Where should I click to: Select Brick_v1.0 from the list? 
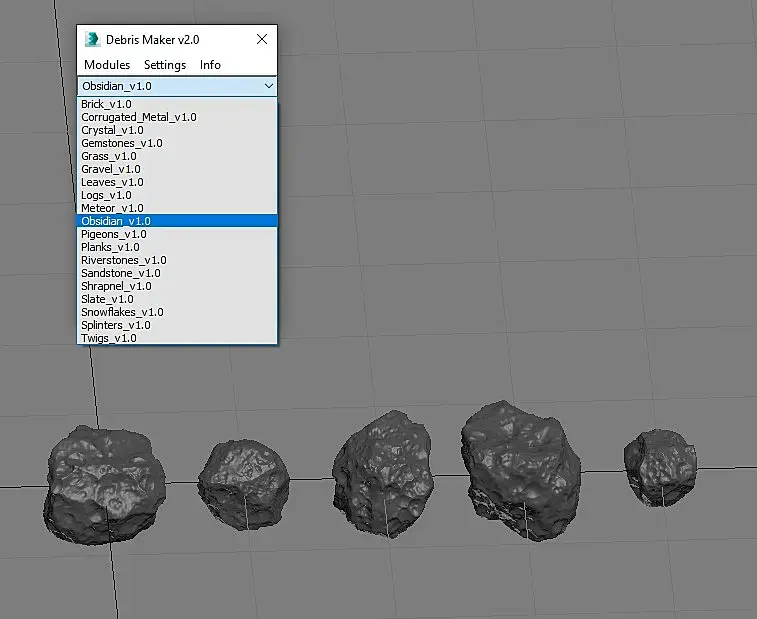coord(177,104)
